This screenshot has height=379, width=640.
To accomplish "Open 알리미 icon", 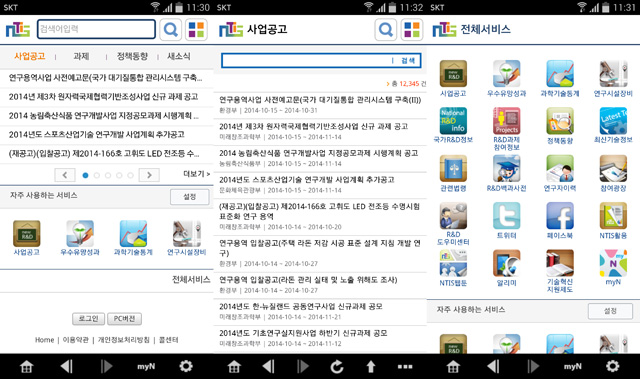I will coord(507,263).
